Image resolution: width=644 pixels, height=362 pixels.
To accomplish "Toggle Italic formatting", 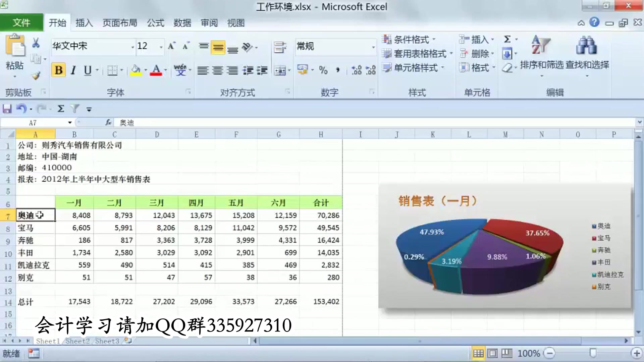I will coord(73,70).
